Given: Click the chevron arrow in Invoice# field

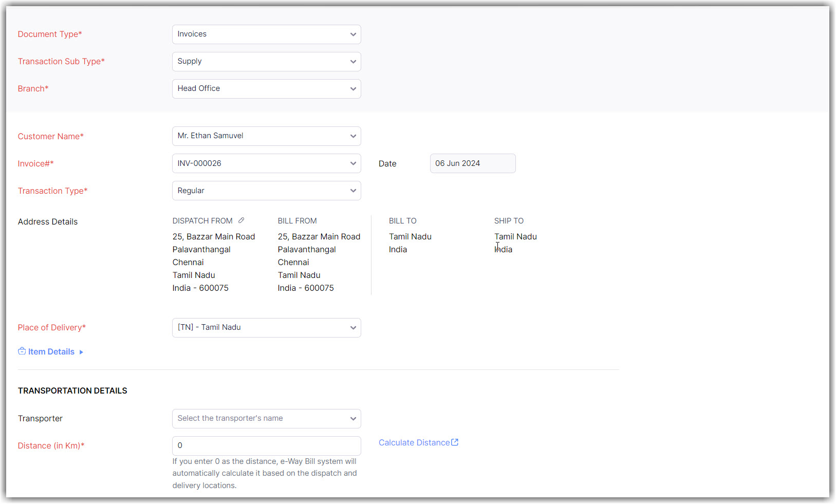Looking at the screenshot, I should point(353,163).
